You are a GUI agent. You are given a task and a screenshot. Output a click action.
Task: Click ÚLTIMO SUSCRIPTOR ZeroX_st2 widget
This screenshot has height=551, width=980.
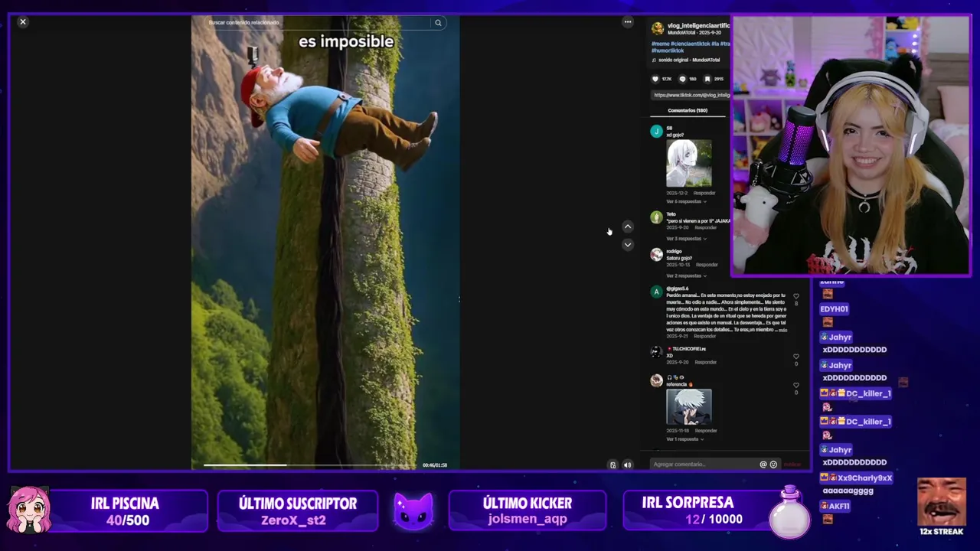(297, 511)
